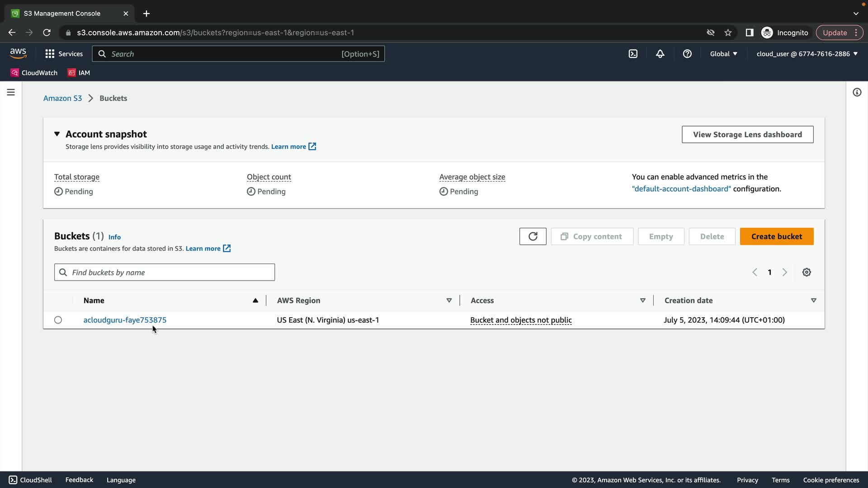The width and height of the screenshot is (868, 488).
Task: Click the Create bucket button
Action: tap(776, 236)
